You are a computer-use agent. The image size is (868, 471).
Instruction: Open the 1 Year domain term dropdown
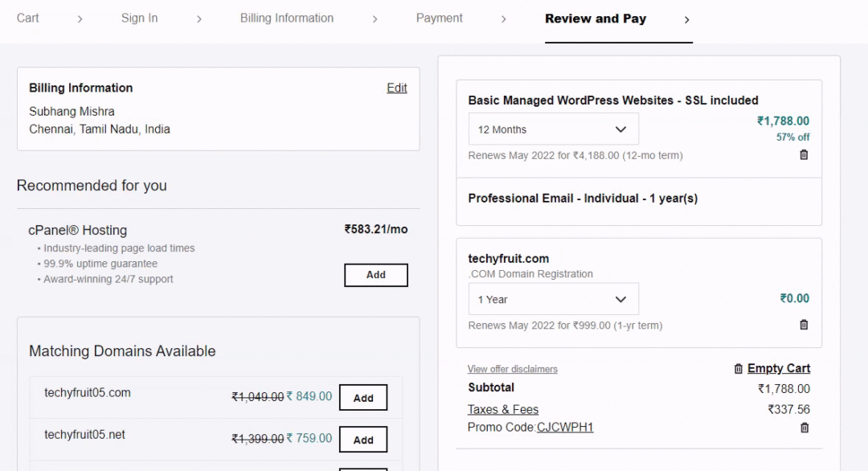pos(554,300)
